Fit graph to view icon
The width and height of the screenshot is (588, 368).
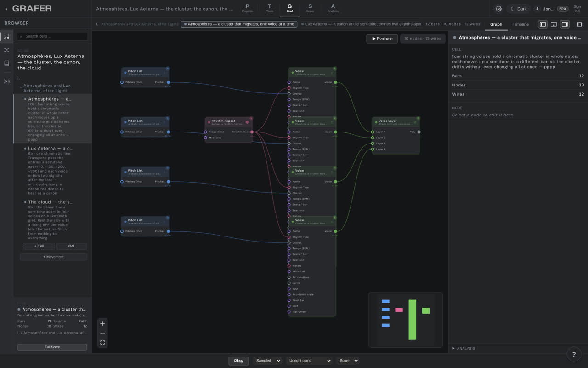pyautogui.click(x=102, y=342)
